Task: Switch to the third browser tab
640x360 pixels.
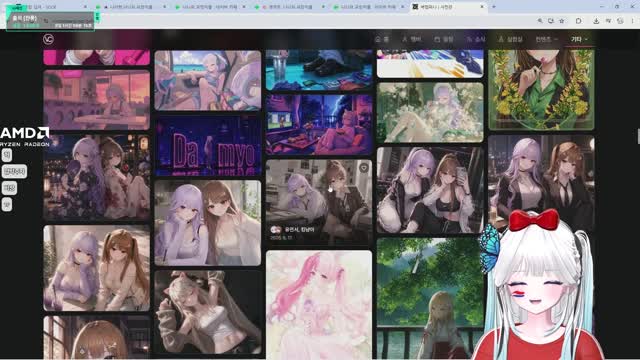Action: pos(210,7)
